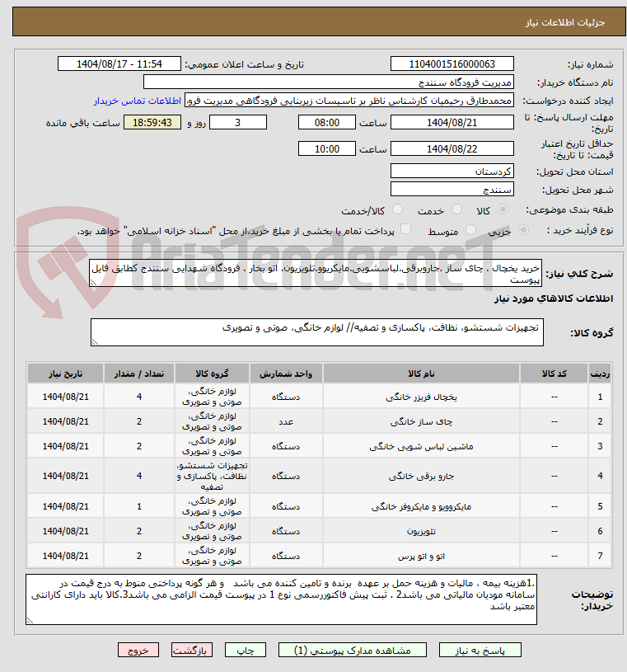Viewport: 627px width, 672px height.
Task: Click the کردستان province field
Action: 452,171
